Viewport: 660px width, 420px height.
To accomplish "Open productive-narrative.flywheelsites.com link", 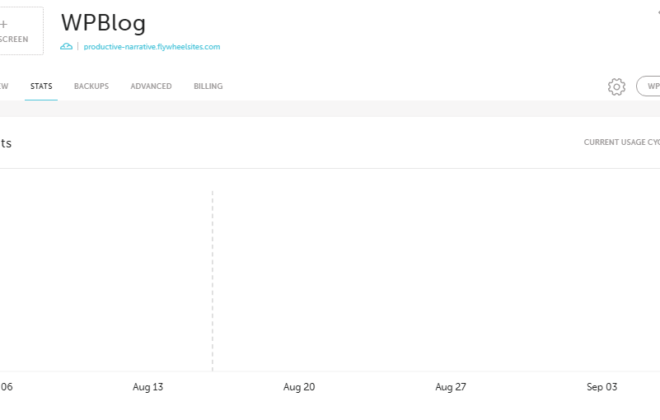I will click(152, 47).
